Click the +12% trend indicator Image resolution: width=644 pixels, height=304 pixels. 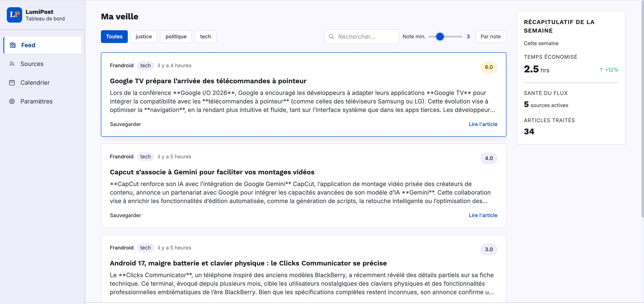(x=609, y=70)
